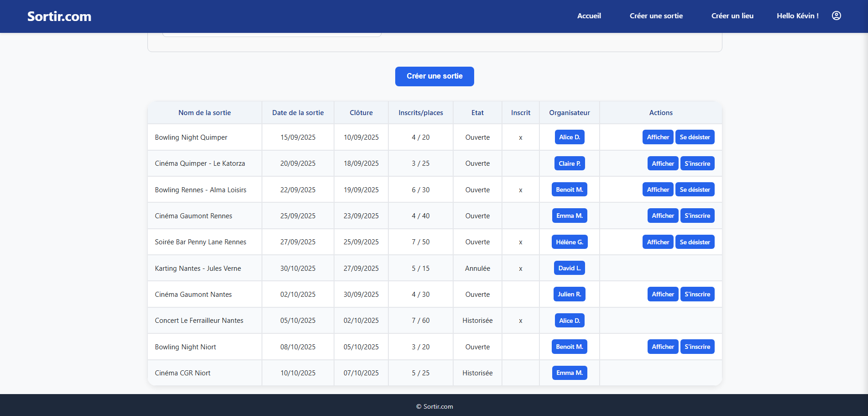
Task: Open Emma M. on Cinéma CGR Niort row
Action: click(x=569, y=373)
